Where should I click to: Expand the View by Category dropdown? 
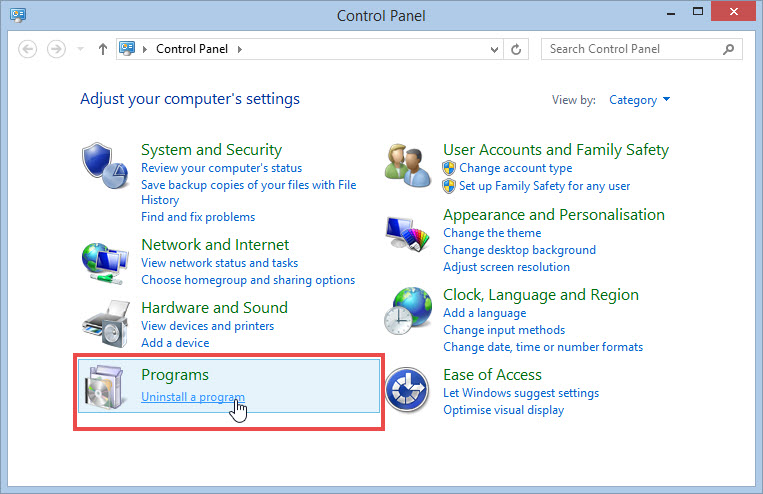639,100
